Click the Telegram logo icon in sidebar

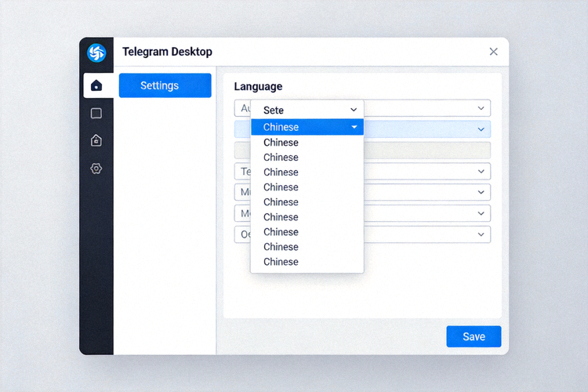(96, 53)
